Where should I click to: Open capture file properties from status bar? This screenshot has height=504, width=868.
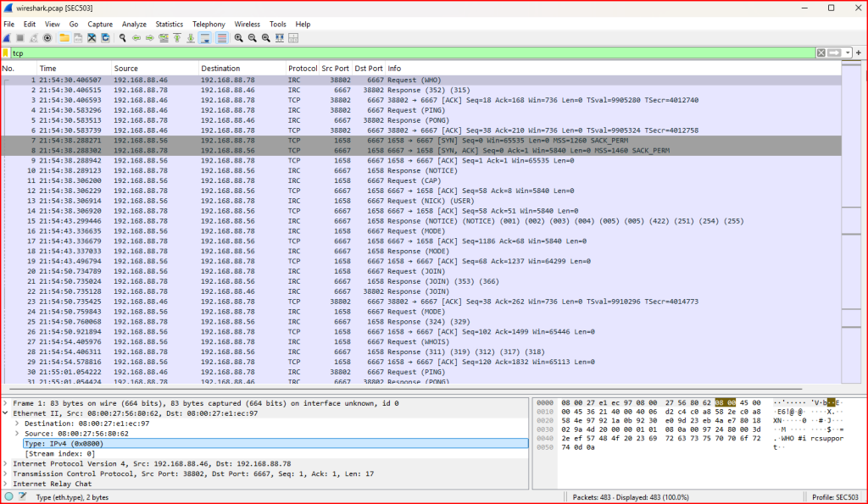(x=23, y=497)
